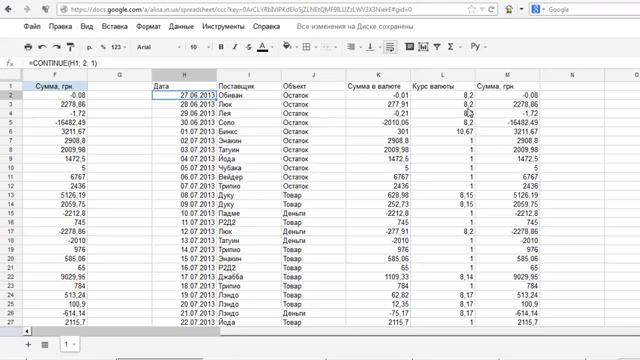The height and width of the screenshot is (360, 640).
Task: Click the merge cells icon
Action: click(x=325, y=47)
